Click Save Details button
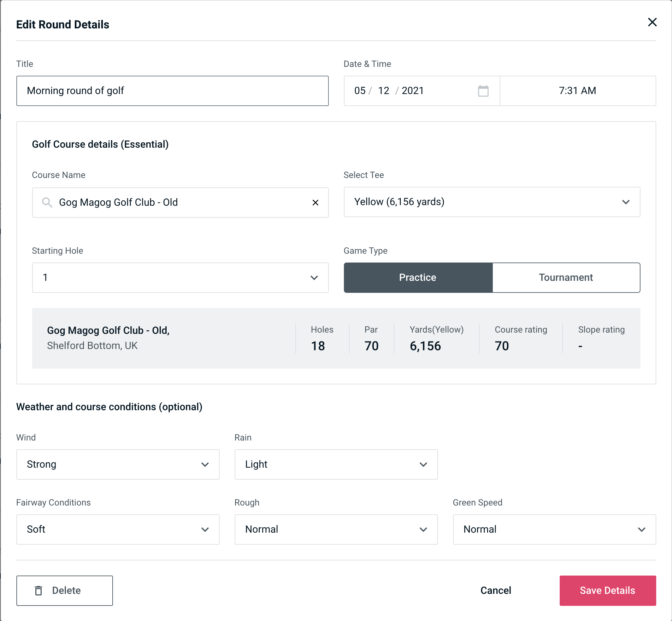 tap(608, 590)
